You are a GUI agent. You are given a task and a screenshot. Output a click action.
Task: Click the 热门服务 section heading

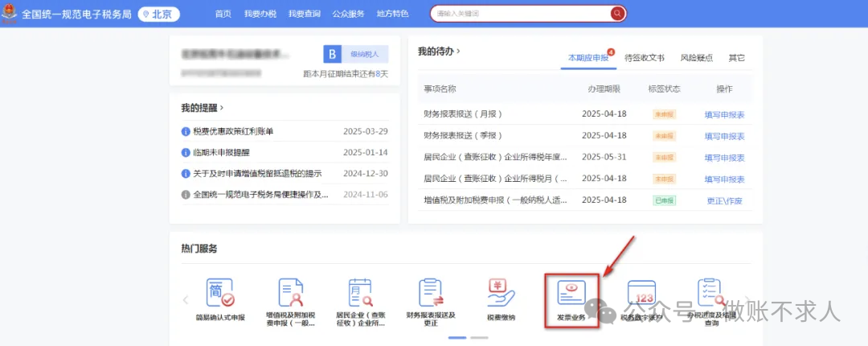click(199, 249)
